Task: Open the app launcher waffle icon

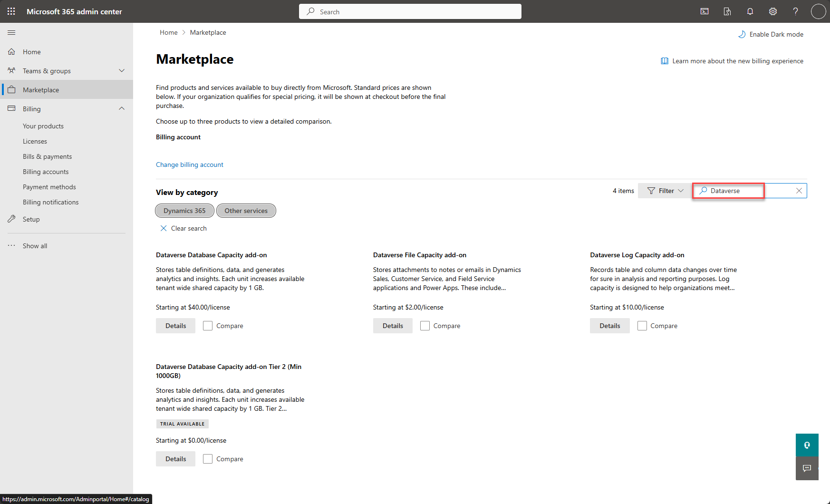Action: coord(11,11)
